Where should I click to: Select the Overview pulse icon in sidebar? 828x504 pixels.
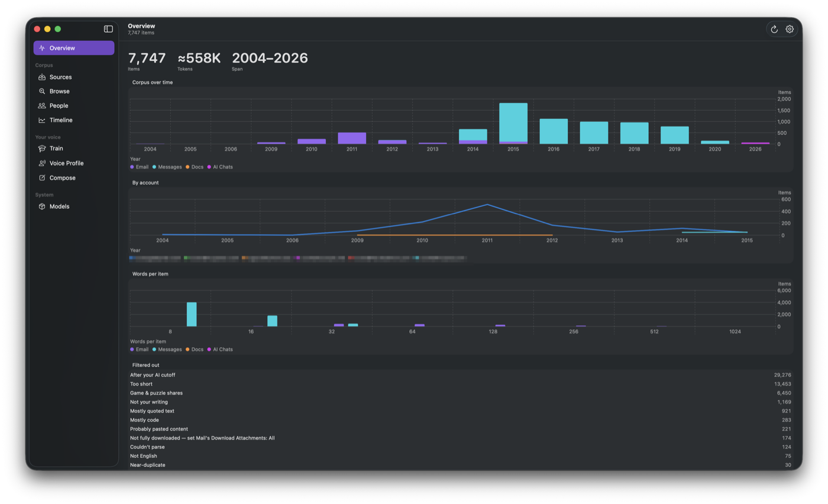[x=42, y=48]
